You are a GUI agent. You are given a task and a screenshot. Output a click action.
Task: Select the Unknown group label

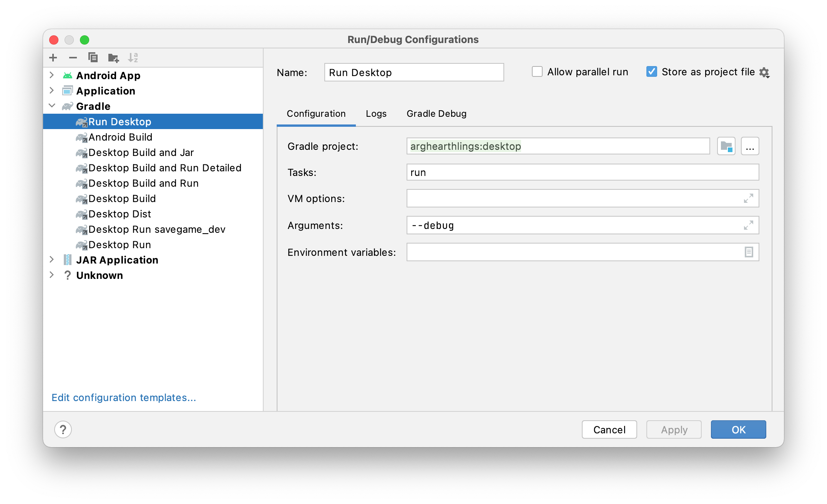[100, 275]
